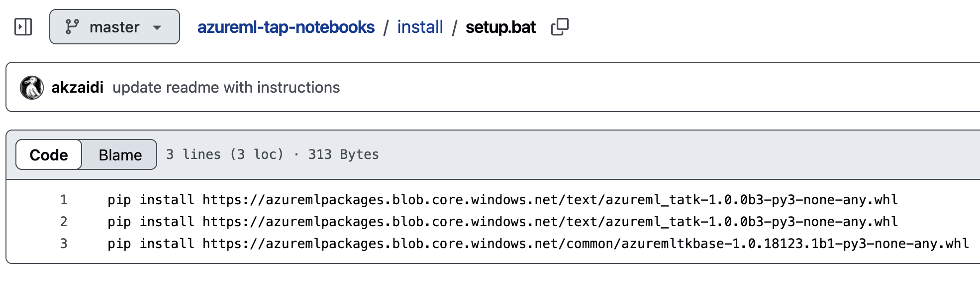Click the first pip install code line

(502, 200)
